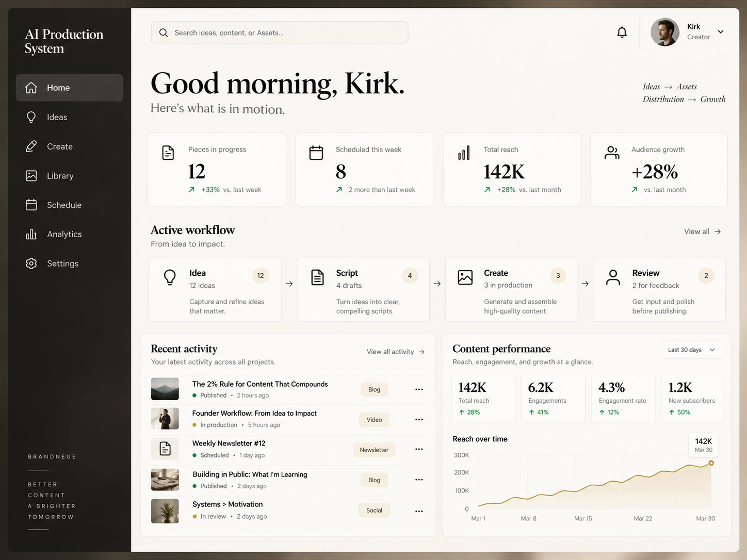Open options for Weekly Newsletter #12
This screenshot has height=560, width=747.
(x=419, y=449)
